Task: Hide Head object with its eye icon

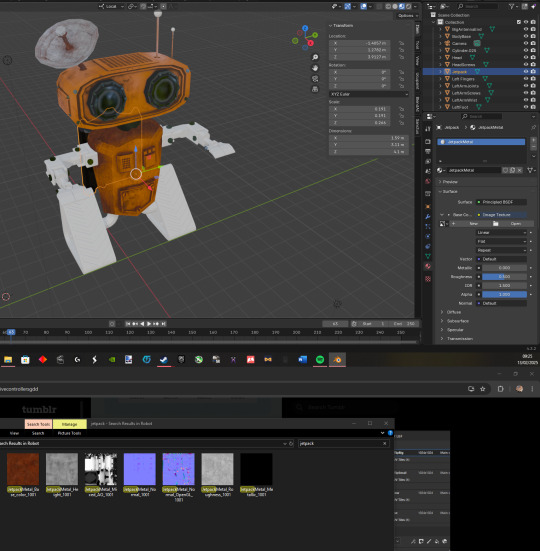Action: [x=526, y=57]
